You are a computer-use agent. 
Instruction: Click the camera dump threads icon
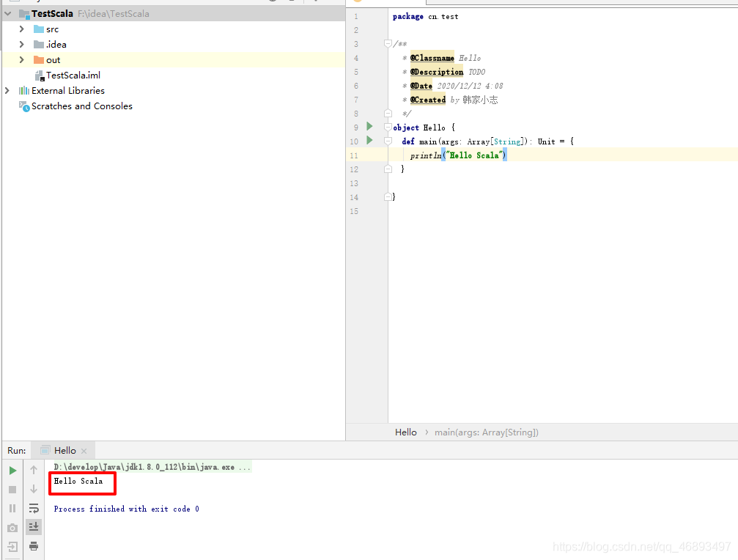coord(12,528)
